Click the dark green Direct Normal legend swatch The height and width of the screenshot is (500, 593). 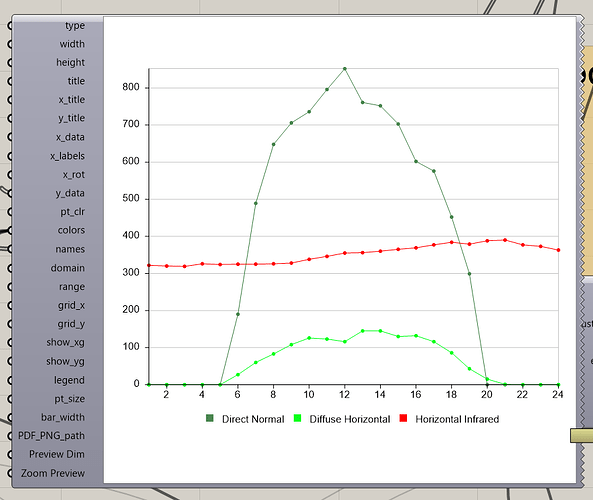tap(210, 418)
